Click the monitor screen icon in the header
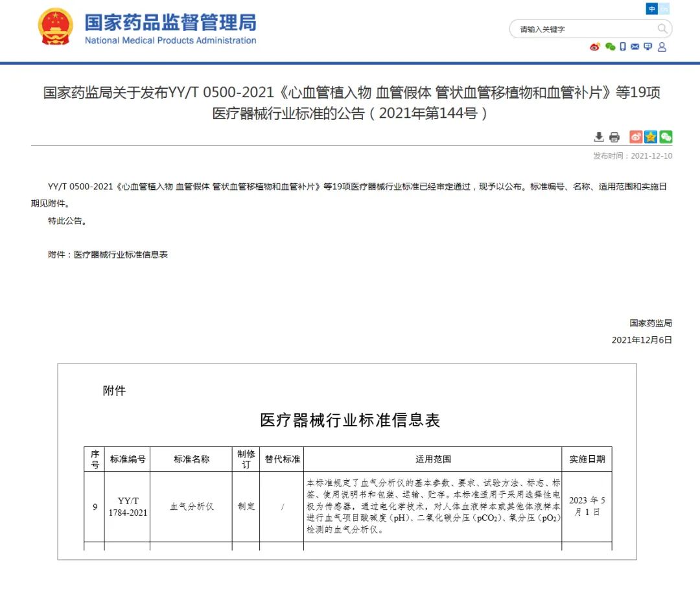The height and width of the screenshot is (600, 700). click(x=648, y=47)
